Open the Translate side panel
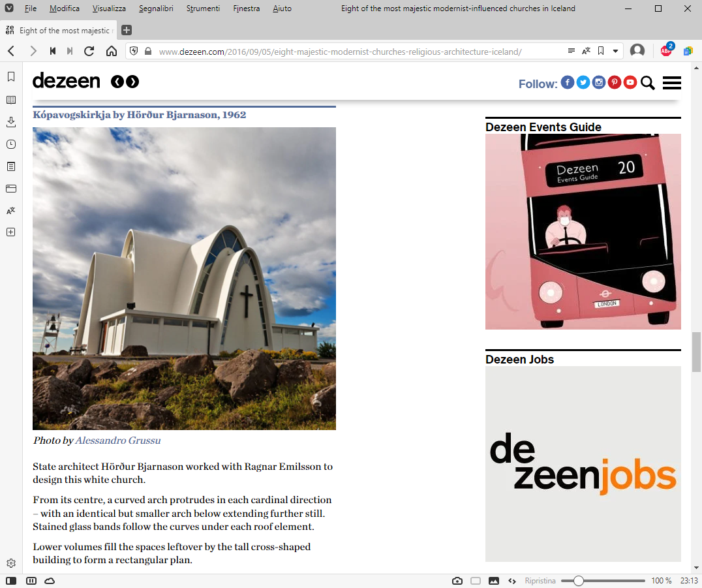Viewport: 702px width, 588px height. pyautogui.click(x=11, y=211)
